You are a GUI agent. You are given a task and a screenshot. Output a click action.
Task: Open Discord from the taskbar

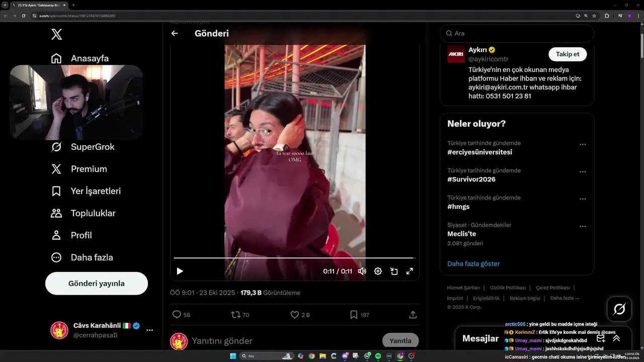pos(345,356)
